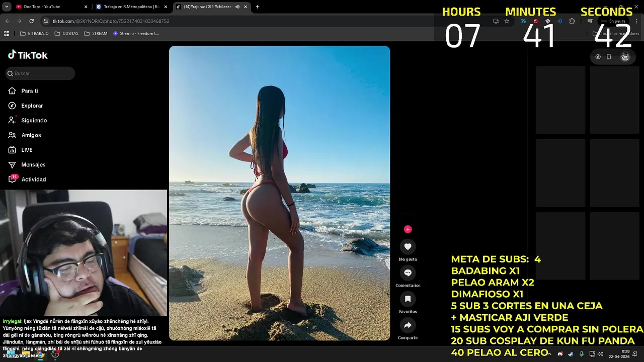644x362 pixels.
Task: Close the Trabajo en R.Metropolitana tab
Action: point(166,7)
